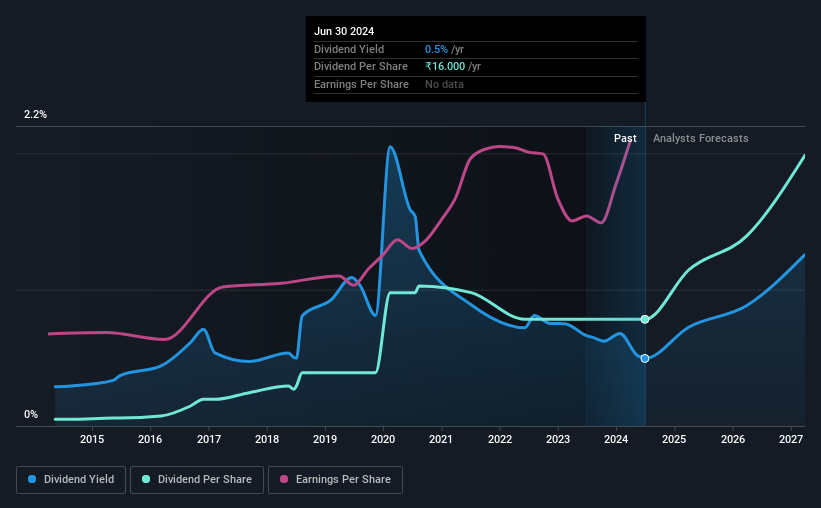Image resolution: width=821 pixels, height=508 pixels.
Task: Select the teal data point marker at Jun 2024
Action: [x=645, y=319]
